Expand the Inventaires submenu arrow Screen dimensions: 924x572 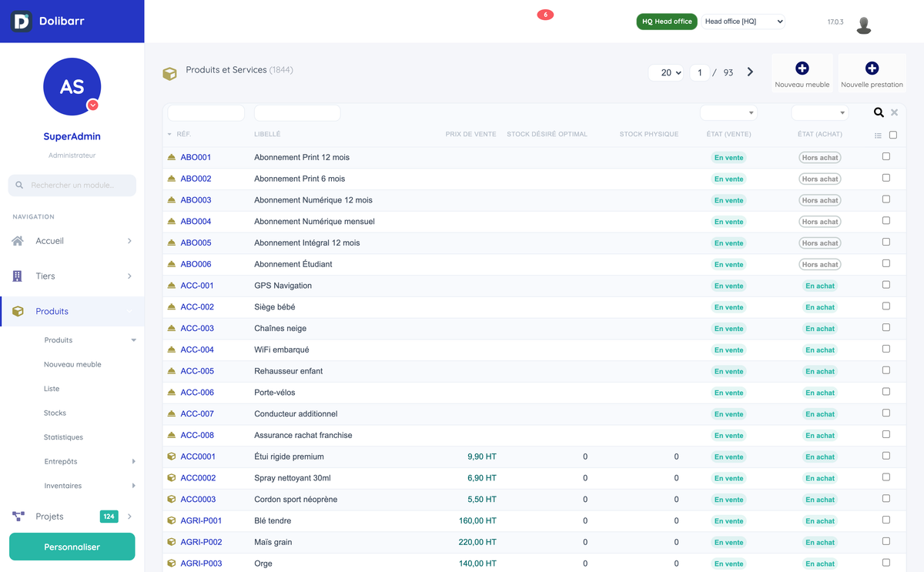point(133,486)
